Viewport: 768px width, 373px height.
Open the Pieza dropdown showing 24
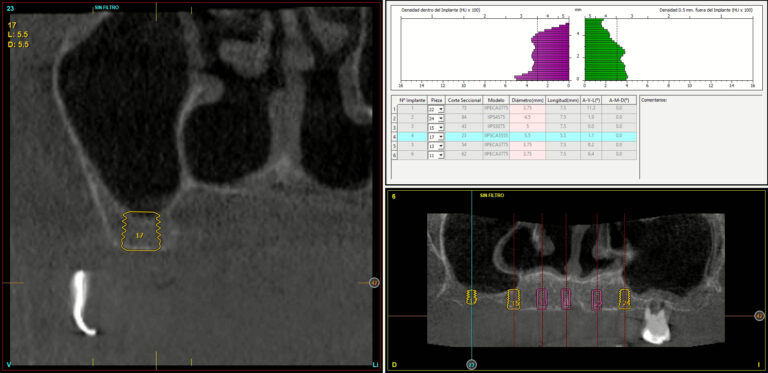pyautogui.click(x=436, y=118)
